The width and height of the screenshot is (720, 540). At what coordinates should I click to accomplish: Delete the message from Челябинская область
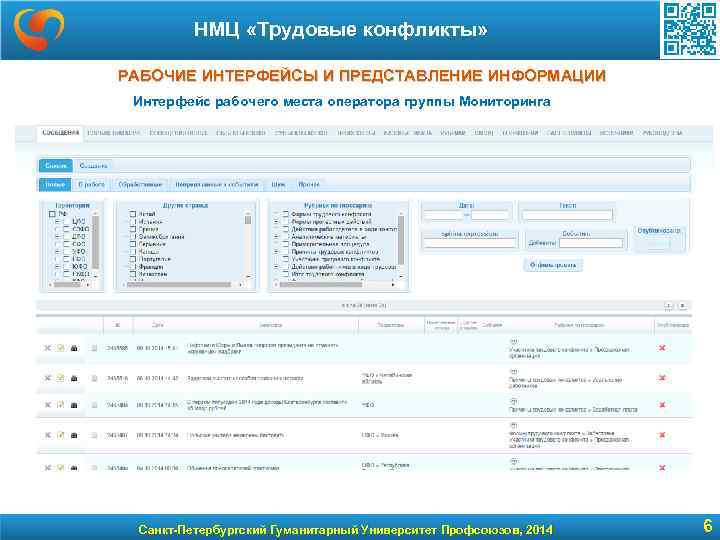[48, 378]
